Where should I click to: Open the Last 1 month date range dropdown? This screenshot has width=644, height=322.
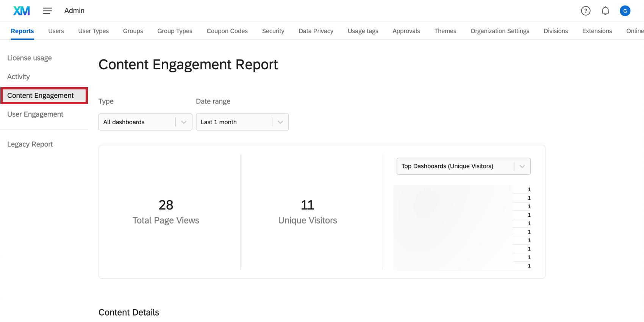click(242, 122)
